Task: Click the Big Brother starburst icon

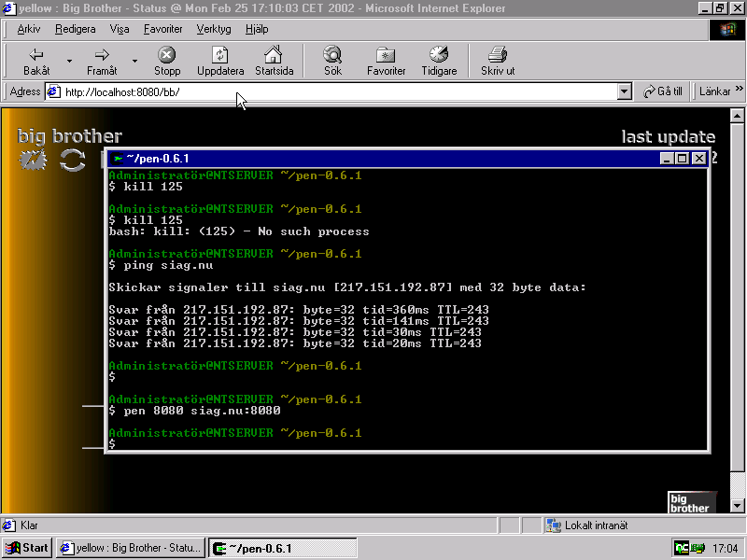Action: click(x=33, y=160)
